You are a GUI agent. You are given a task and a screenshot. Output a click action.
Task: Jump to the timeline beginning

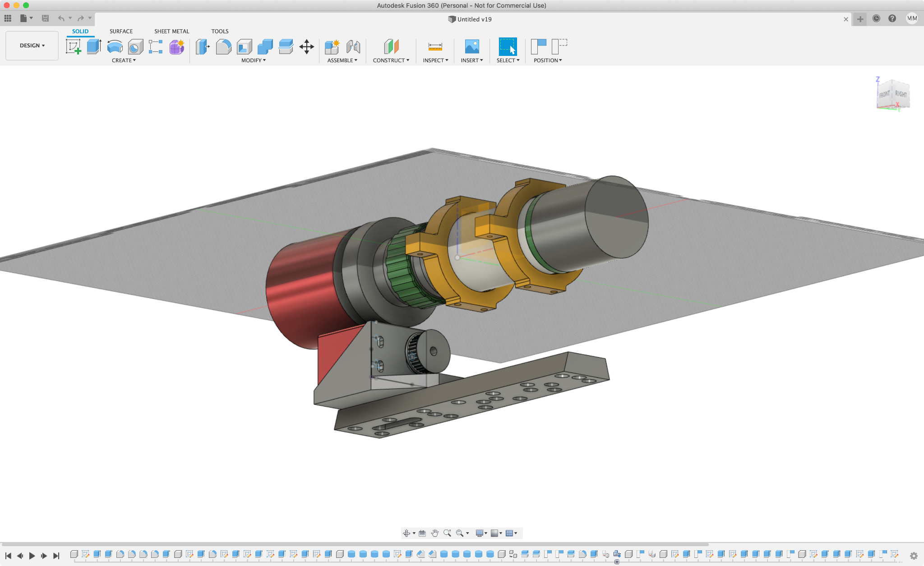8,556
